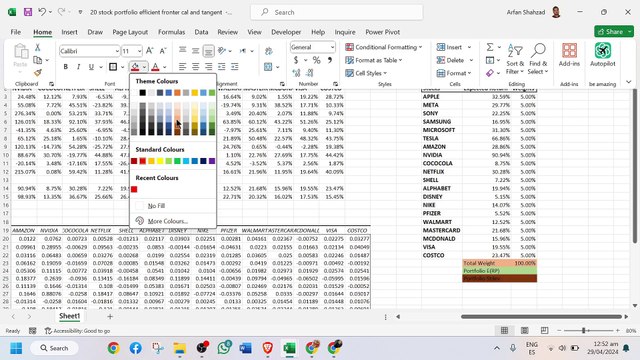Apply accounting dollar format
Screen dimensions: 640x360
[x=296, y=60]
